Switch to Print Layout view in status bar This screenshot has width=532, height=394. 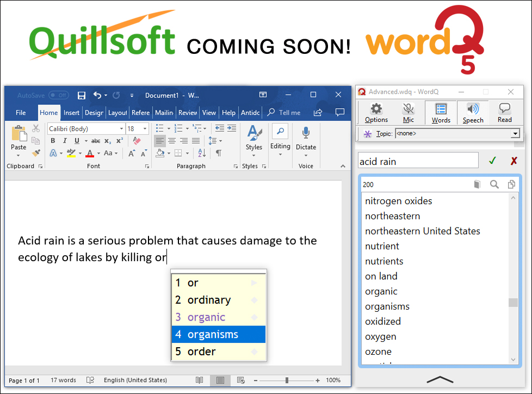(x=220, y=380)
